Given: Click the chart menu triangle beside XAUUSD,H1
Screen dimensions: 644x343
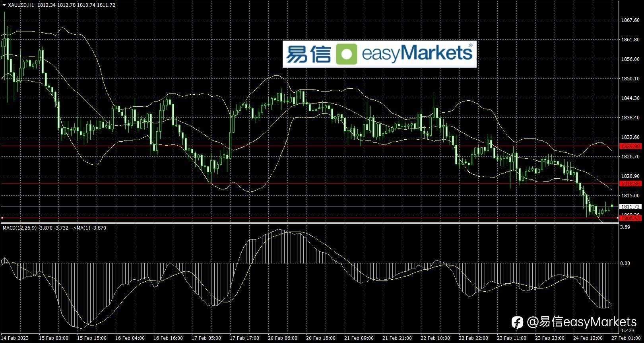Looking at the screenshot, I should click(4, 5).
